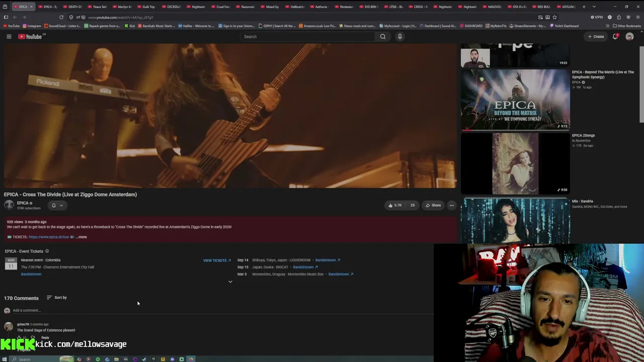Show Event Tickets info icon
Viewport: 644px width, 362px height.
click(47, 251)
